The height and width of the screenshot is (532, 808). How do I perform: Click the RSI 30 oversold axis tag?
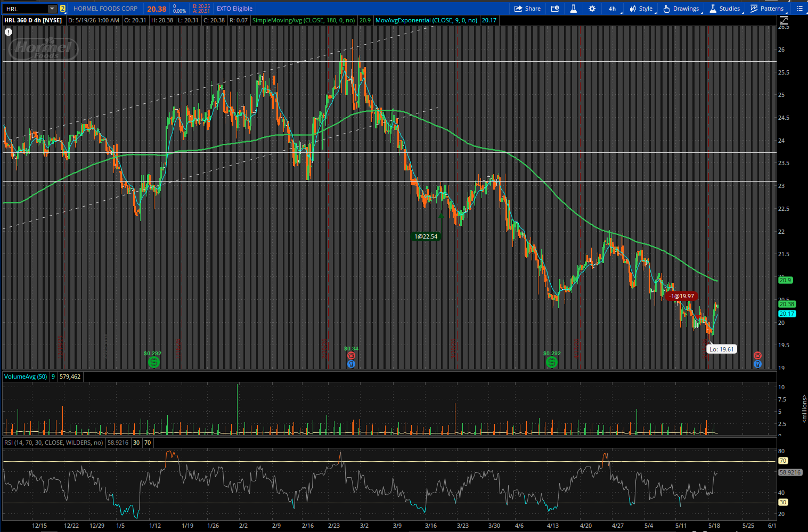pos(783,502)
